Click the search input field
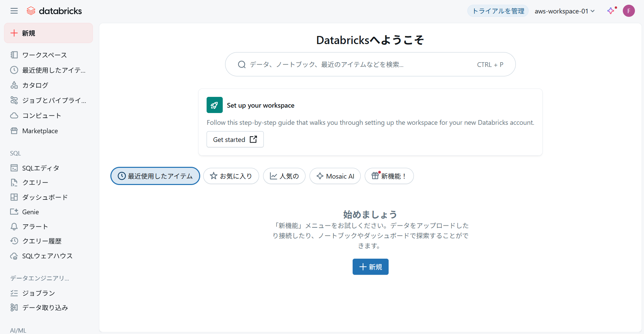644x334 pixels. point(360,64)
